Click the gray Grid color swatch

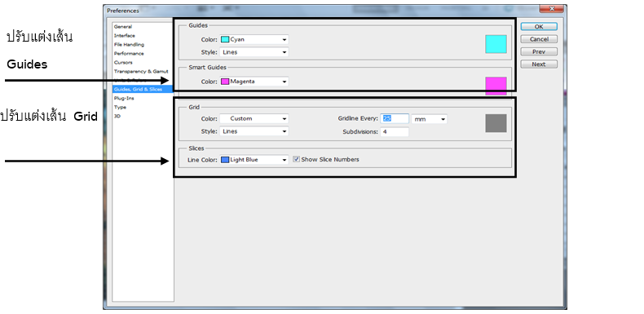click(496, 123)
